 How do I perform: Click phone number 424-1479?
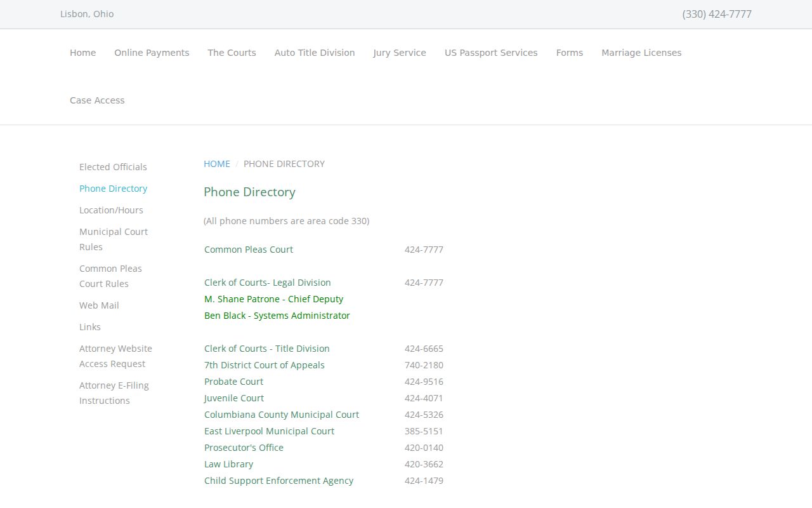(x=424, y=481)
